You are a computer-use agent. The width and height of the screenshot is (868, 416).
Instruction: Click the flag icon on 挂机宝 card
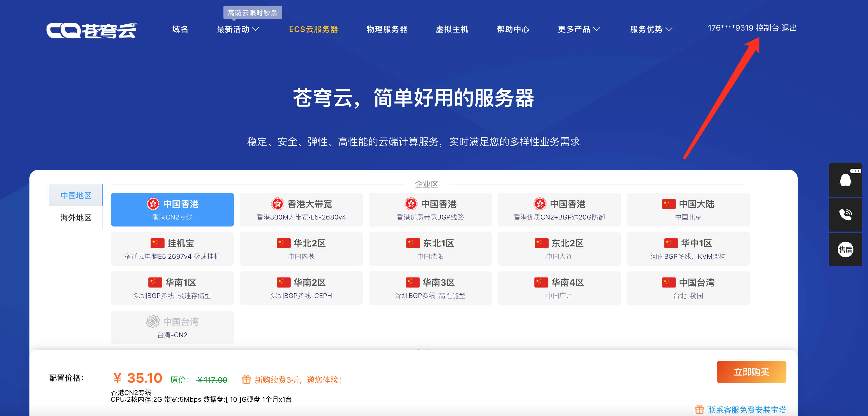coord(157,243)
